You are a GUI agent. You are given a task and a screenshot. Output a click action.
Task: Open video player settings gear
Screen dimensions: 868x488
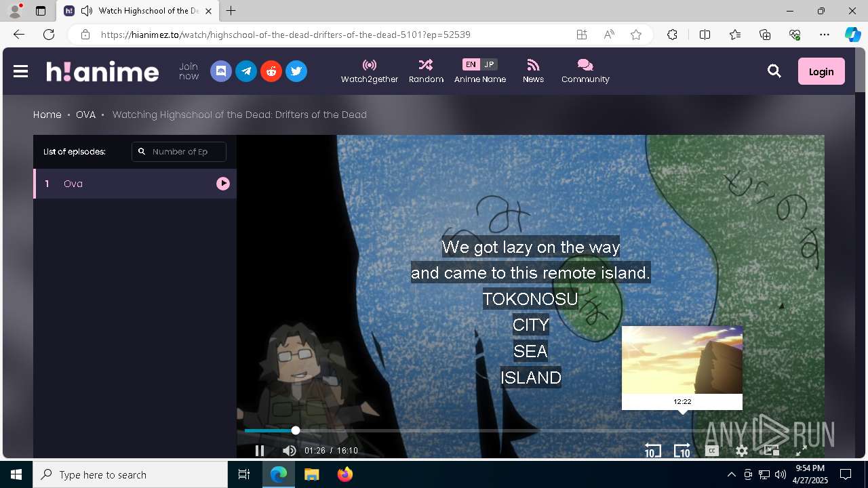coord(742,451)
